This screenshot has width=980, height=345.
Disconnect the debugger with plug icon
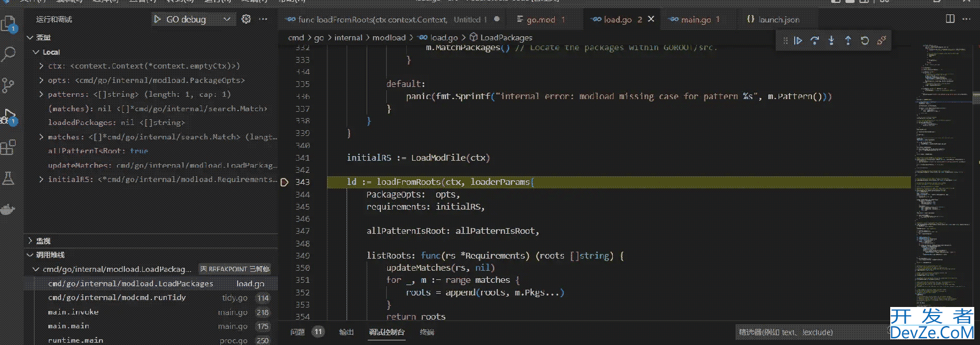pos(882,40)
